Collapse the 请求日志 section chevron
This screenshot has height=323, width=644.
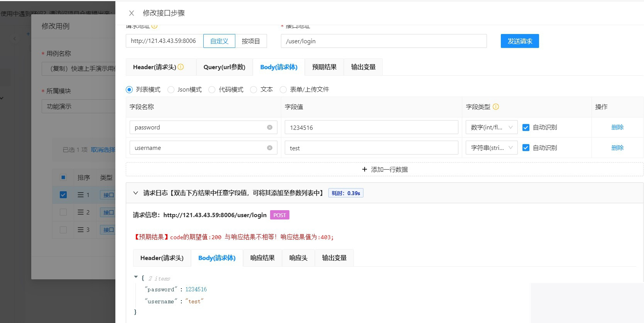[136, 193]
